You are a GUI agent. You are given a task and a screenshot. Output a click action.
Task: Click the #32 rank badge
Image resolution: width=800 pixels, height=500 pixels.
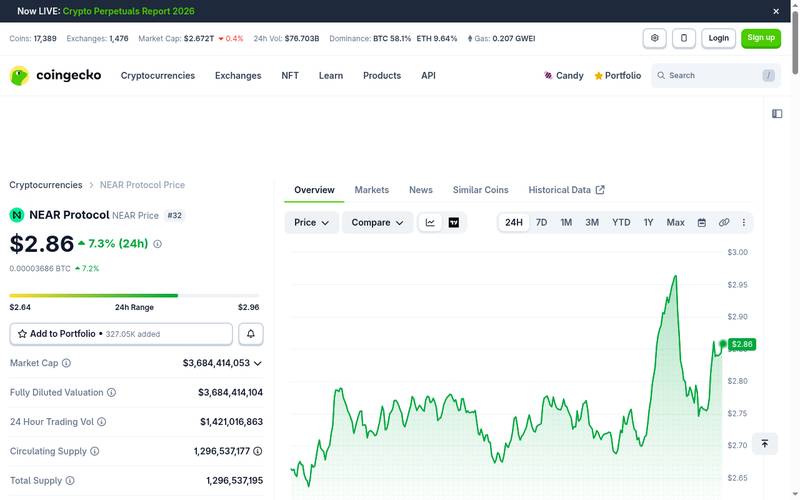pos(174,215)
